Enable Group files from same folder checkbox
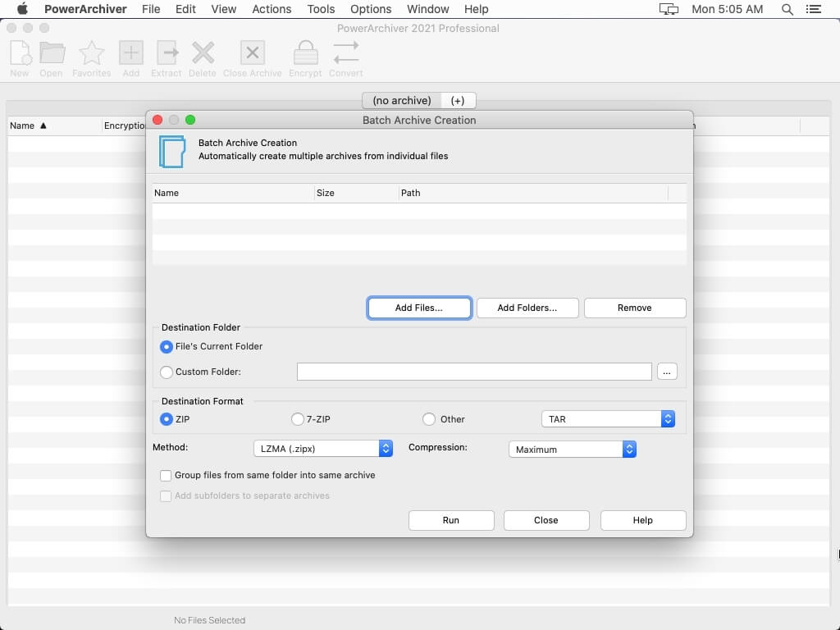Screen dimensions: 840x630 click(x=166, y=475)
